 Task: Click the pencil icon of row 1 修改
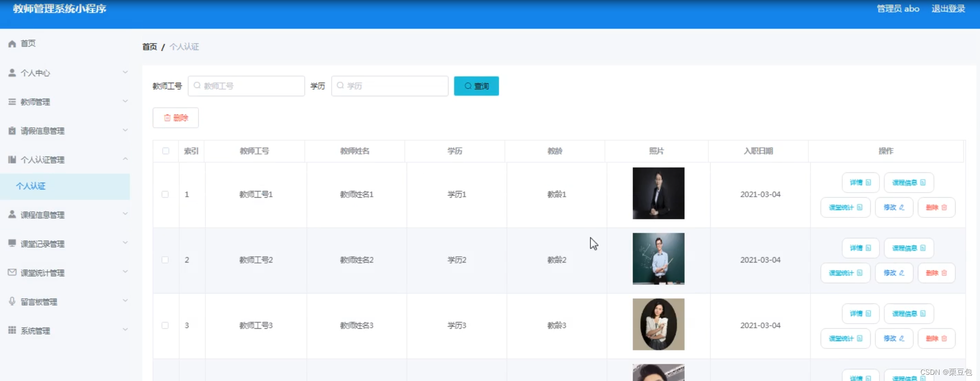click(x=902, y=208)
